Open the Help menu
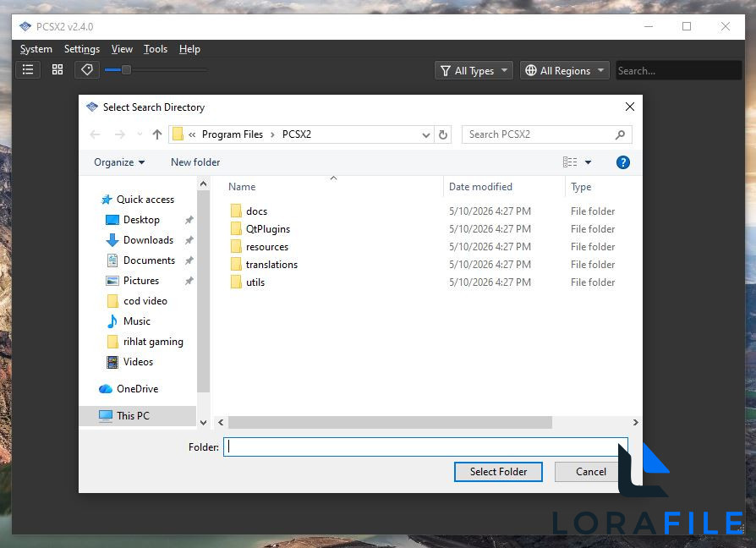The height and width of the screenshot is (548, 756). pyautogui.click(x=189, y=49)
